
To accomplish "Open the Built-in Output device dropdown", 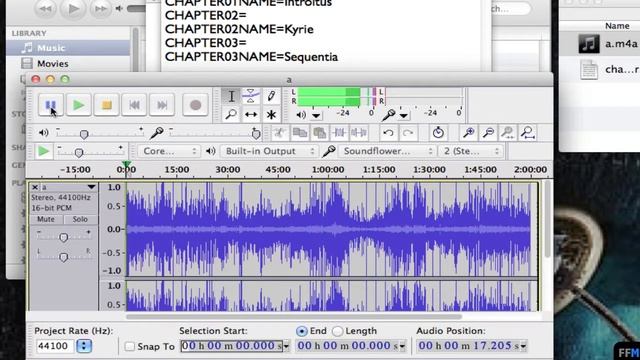I will click(x=269, y=151).
